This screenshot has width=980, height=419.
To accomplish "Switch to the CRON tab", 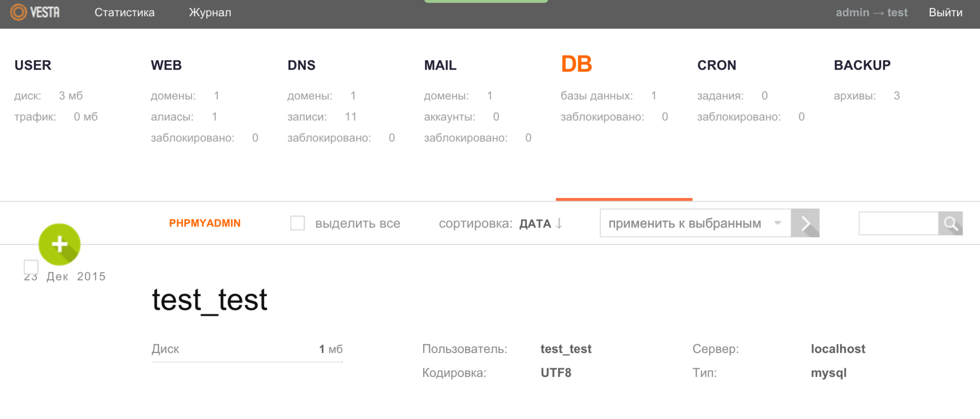I will (x=717, y=65).
